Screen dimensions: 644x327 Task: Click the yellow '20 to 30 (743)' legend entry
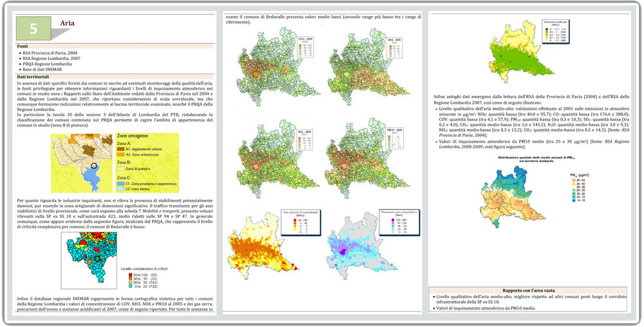click(x=144, y=283)
